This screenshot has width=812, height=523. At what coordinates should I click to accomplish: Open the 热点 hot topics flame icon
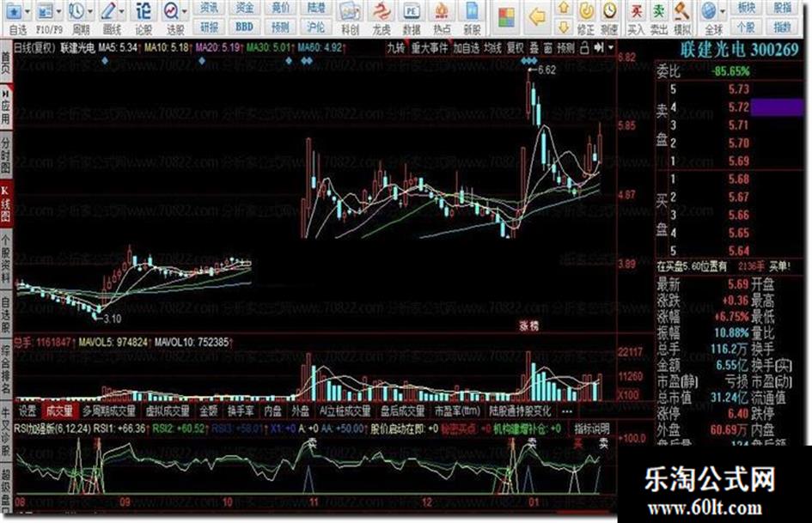tap(442, 12)
